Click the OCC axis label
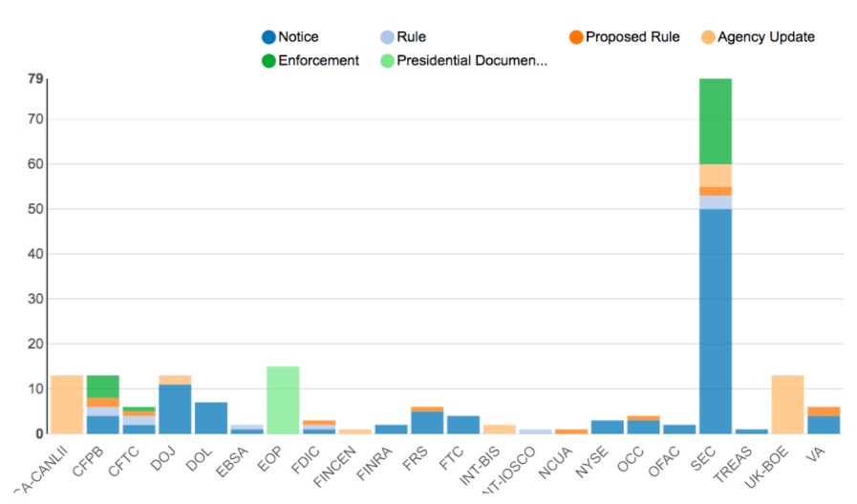Viewport: 857px width, 504px height. coord(631,459)
